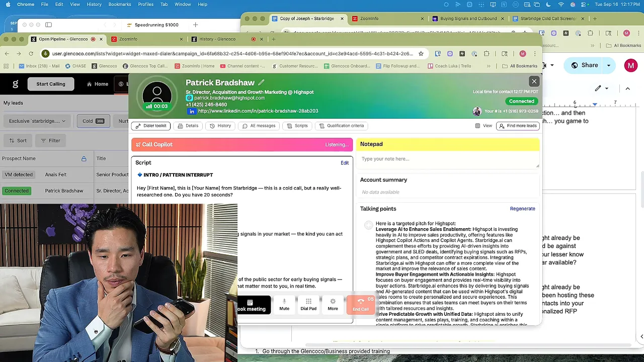Expand the Exclusive starbridge campaign dropdown
The height and width of the screenshot is (362, 644).
pyautogui.click(x=37, y=121)
